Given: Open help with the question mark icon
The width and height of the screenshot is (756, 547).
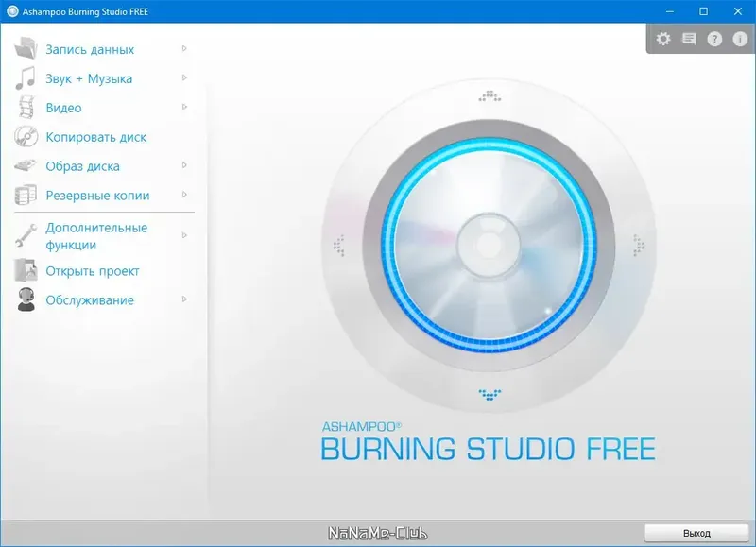Looking at the screenshot, I should [x=714, y=39].
